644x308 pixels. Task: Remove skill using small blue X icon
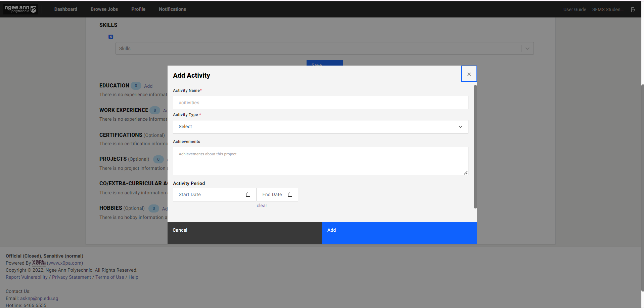111,37
